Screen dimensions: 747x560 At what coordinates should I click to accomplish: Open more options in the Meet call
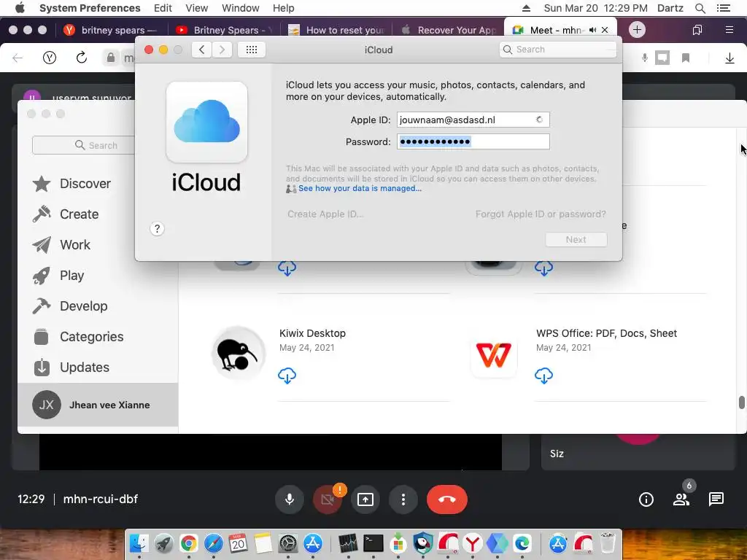[x=403, y=499]
